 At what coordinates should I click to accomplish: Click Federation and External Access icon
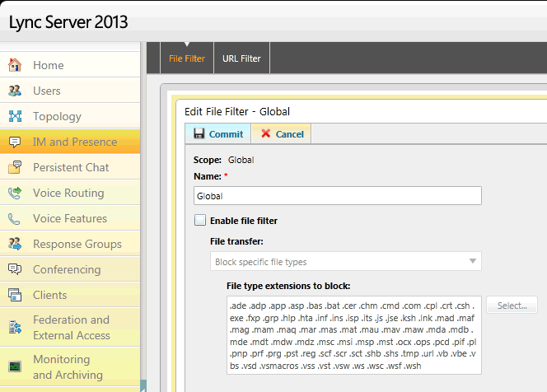point(15,327)
